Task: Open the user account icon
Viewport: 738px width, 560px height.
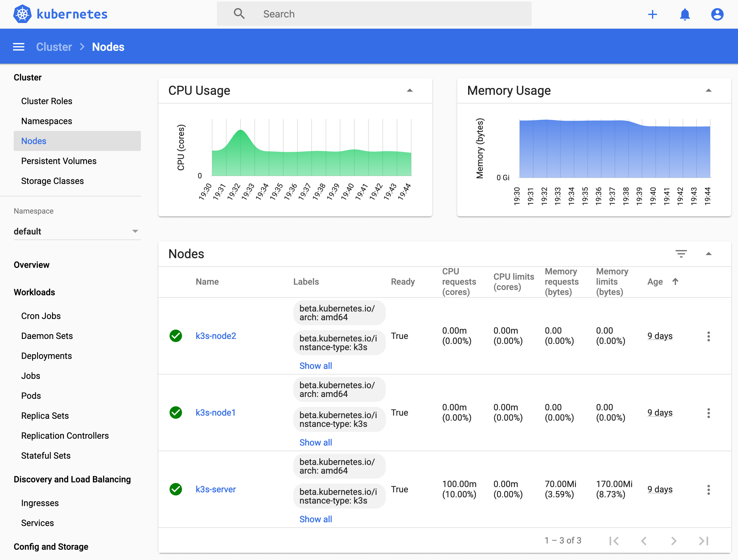Action: [x=717, y=14]
